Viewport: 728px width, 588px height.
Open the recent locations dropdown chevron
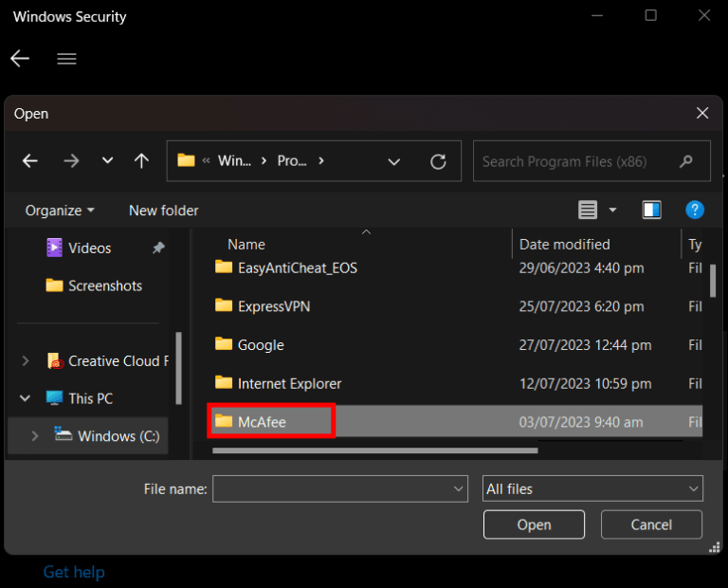[x=107, y=161]
